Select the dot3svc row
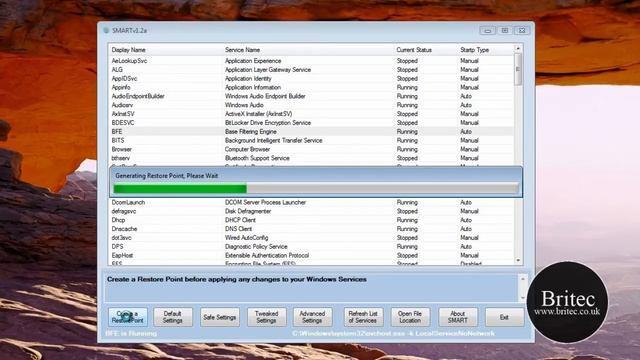 pos(311,238)
